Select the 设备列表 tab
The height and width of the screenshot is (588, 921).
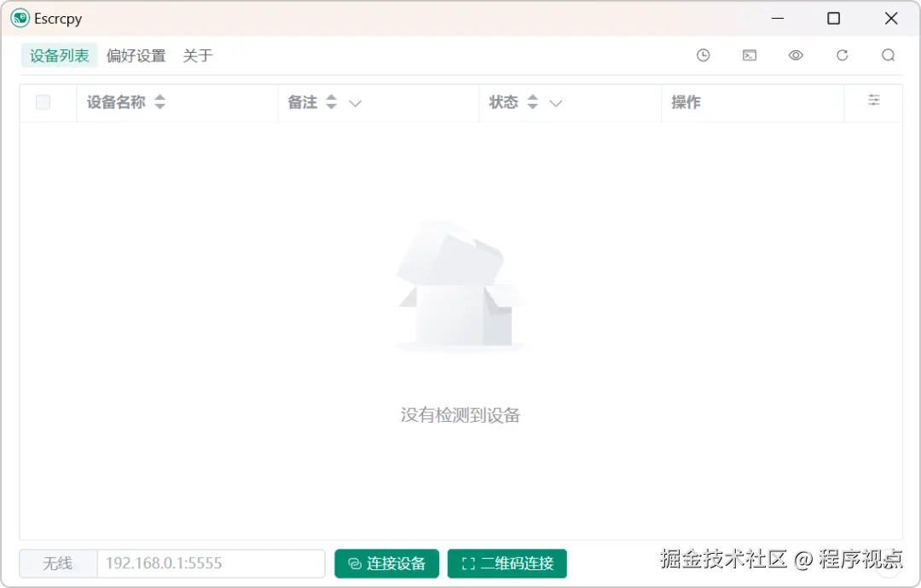[x=59, y=55]
